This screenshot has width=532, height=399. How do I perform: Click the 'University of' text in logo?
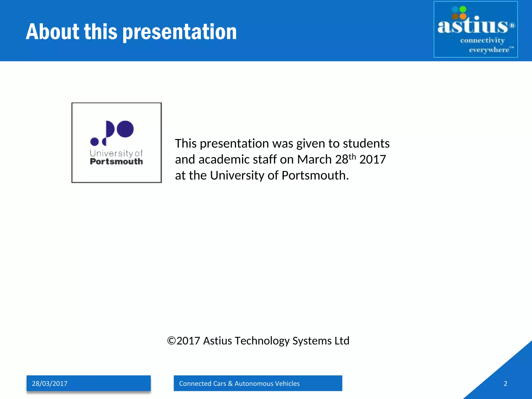coord(116,153)
